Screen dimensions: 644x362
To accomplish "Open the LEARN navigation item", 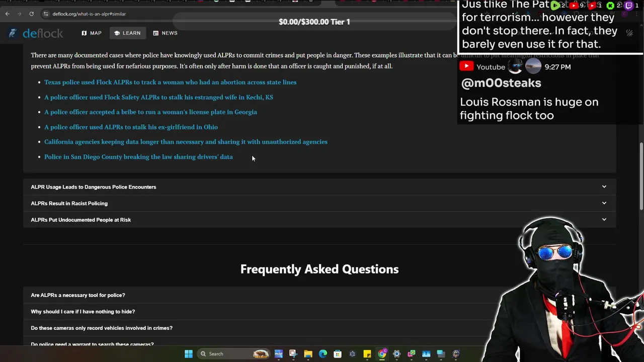I will pos(128,33).
